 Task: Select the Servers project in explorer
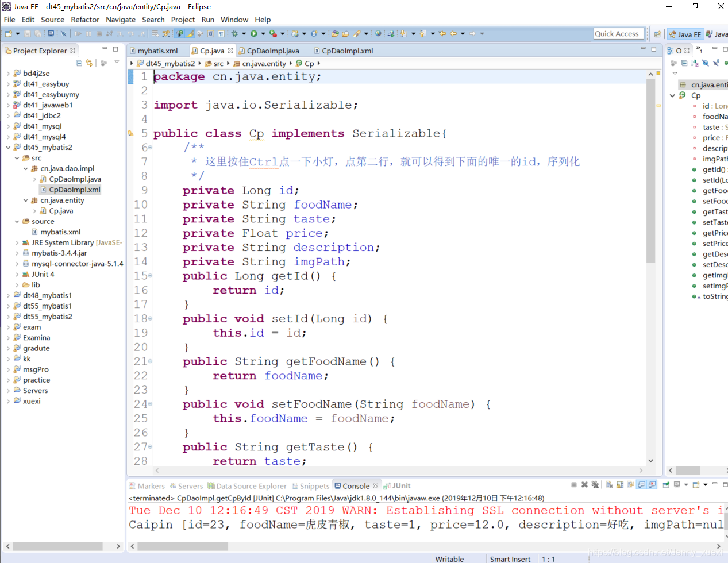click(x=35, y=391)
